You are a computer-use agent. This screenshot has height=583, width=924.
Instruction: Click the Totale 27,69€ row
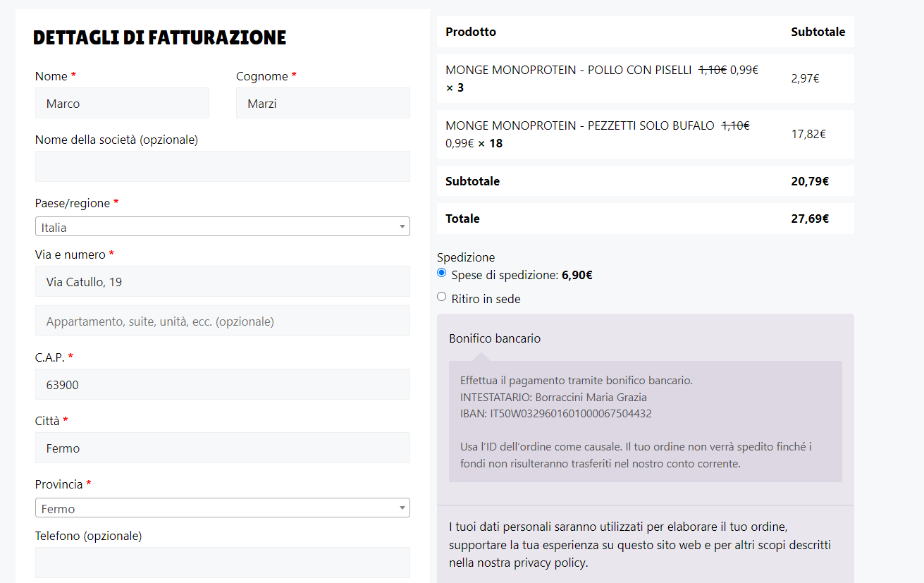point(645,219)
